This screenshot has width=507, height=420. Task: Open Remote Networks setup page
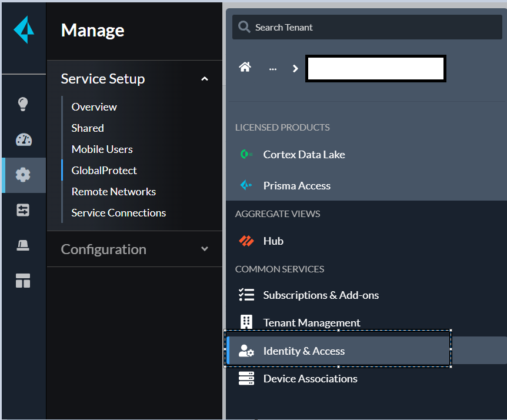[x=114, y=192]
